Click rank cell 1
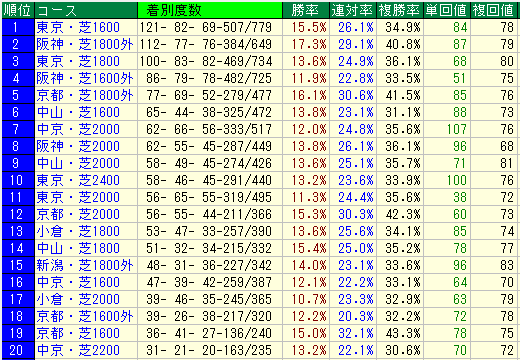Image resolution: width=520 pixels, height=360 pixels. [x=18, y=27]
